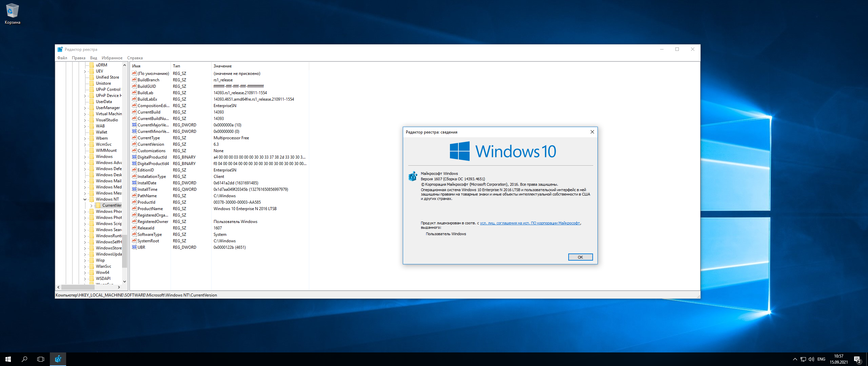Viewport: 868px width, 366px height.
Task: Open the Справка menu
Action: [x=135, y=58]
